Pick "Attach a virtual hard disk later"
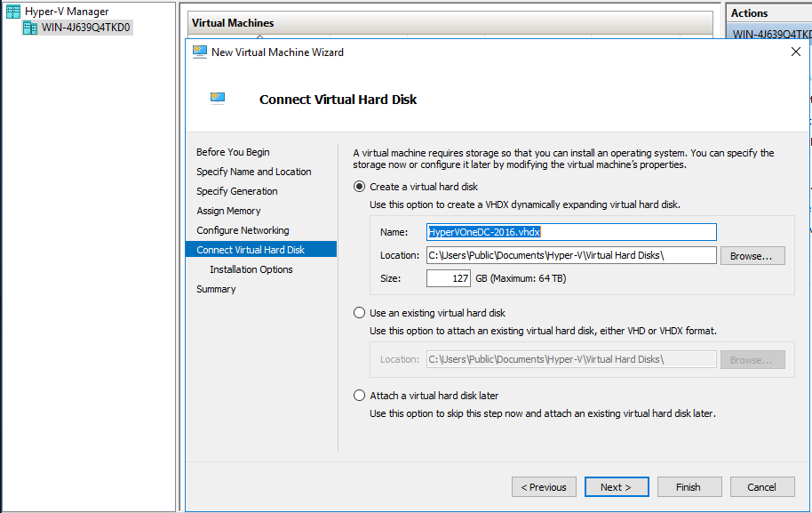812x513 pixels. [359, 395]
